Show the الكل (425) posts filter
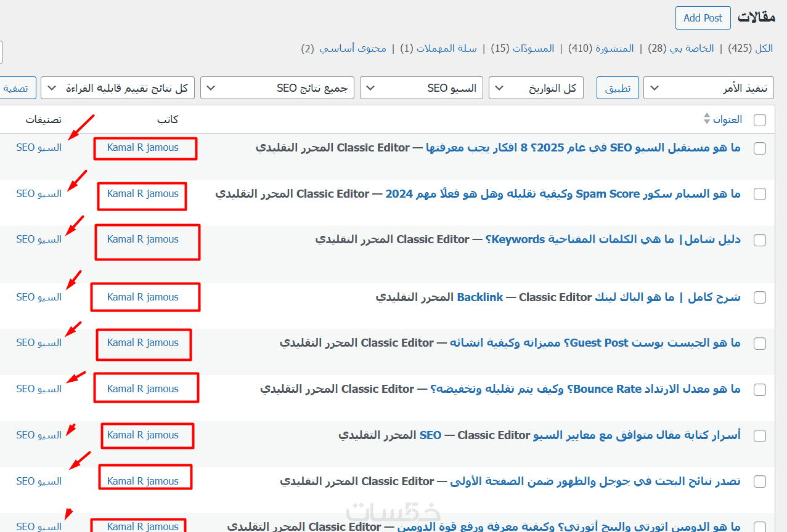Viewport: 787px width, 532px height. pyautogui.click(x=750, y=48)
